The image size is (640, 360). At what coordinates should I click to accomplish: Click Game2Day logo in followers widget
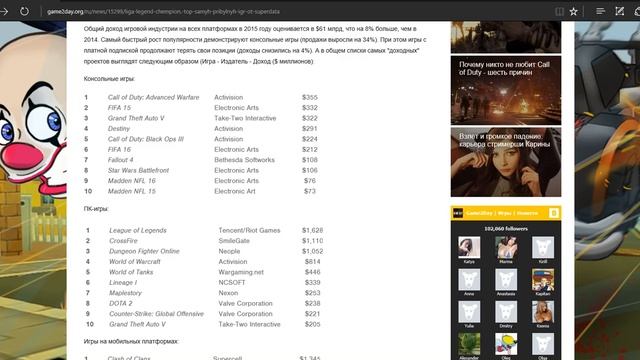point(458,213)
